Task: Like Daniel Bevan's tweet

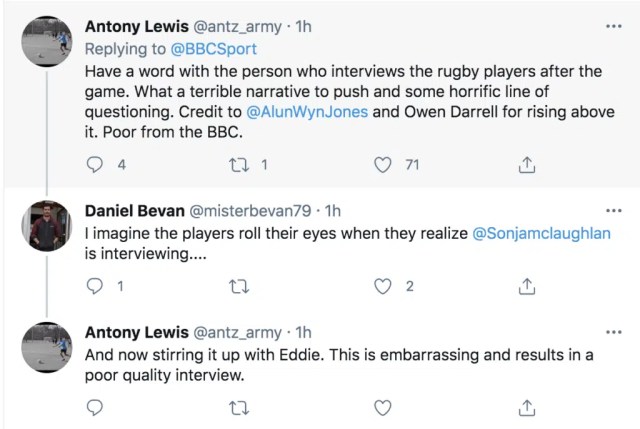Action: (x=381, y=287)
